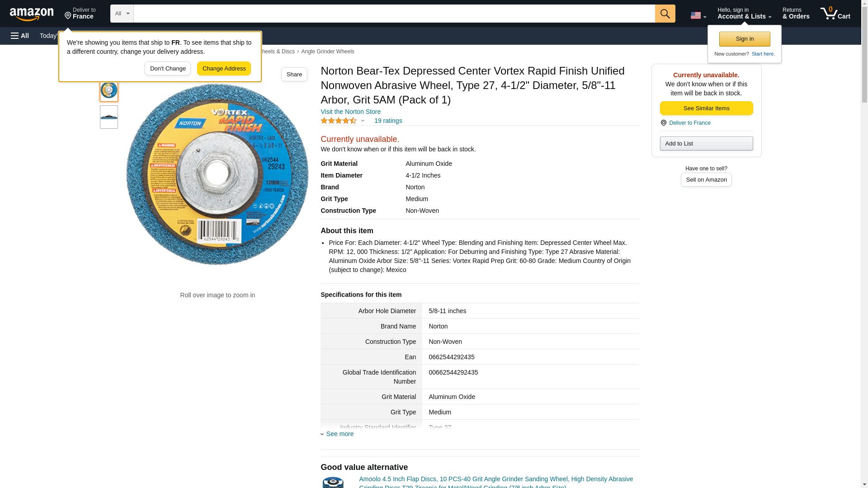Expand See more specifications
Image resolution: width=868 pixels, height=488 pixels.
pyautogui.click(x=340, y=434)
